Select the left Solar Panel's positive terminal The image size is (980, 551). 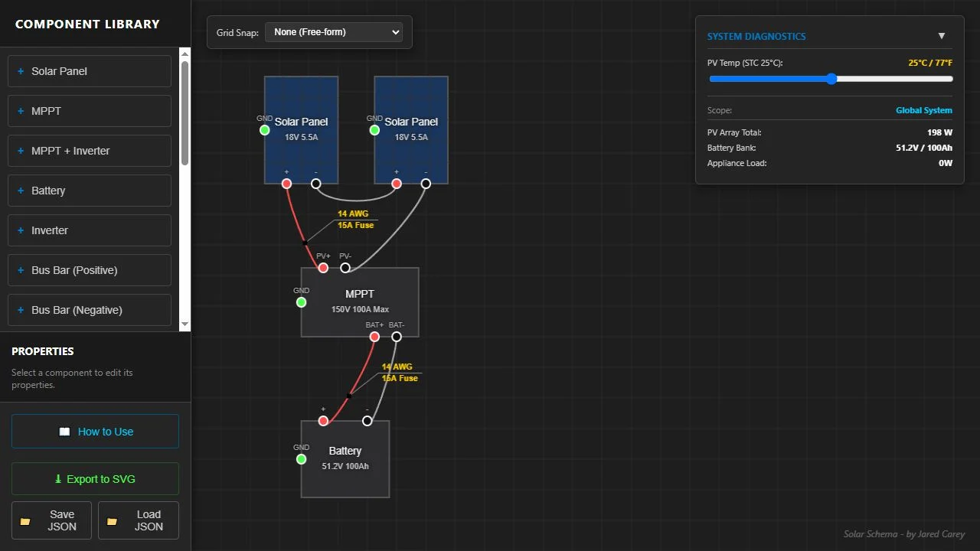pyautogui.click(x=286, y=184)
